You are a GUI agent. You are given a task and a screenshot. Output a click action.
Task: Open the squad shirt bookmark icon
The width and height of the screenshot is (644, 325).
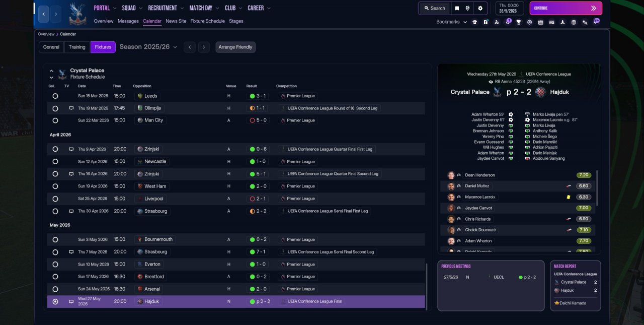pos(474,22)
